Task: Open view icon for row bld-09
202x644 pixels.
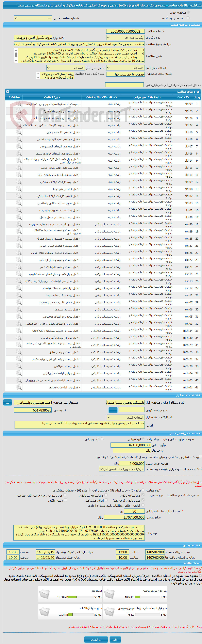Action: 18,182
